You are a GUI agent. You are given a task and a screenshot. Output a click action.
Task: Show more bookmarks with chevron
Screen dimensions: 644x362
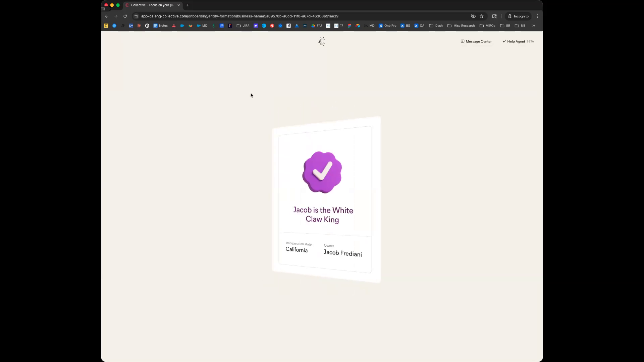(x=534, y=25)
